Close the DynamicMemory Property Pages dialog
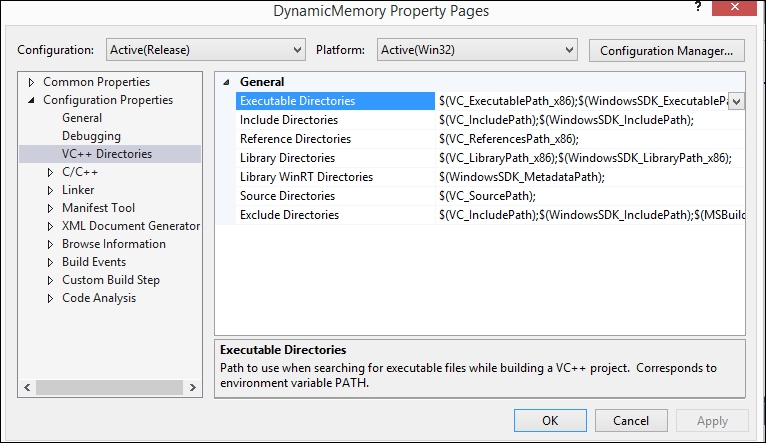Viewport: 766px width, 443px height. tap(735, 7)
